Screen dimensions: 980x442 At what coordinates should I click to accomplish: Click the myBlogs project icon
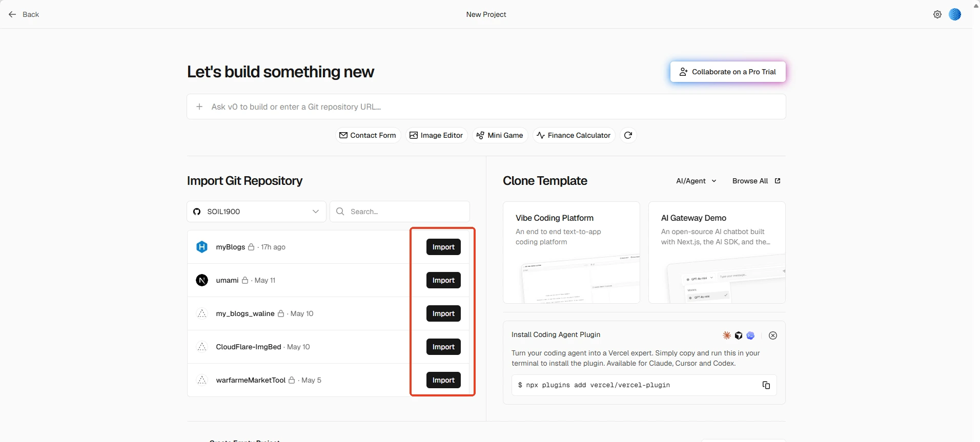click(x=202, y=247)
